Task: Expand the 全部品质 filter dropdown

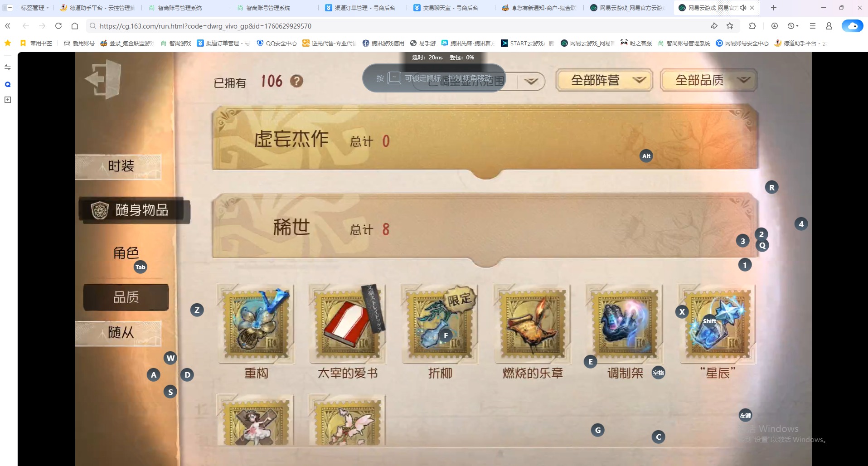Action: click(708, 80)
